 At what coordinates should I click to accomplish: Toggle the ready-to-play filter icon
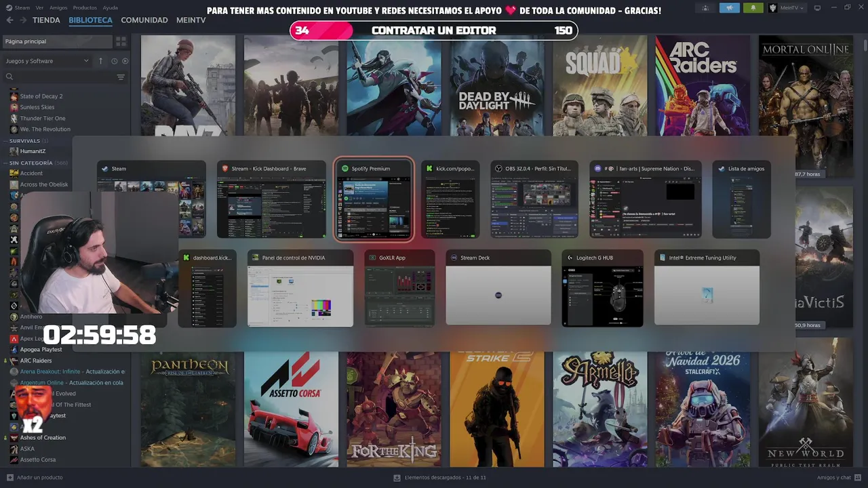[125, 61]
